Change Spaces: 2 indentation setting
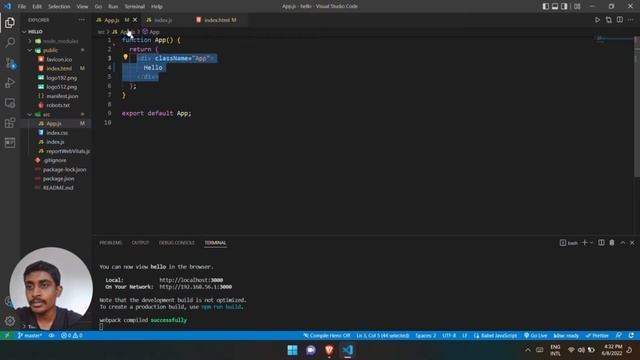The width and height of the screenshot is (640, 360). (x=425, y=336)
